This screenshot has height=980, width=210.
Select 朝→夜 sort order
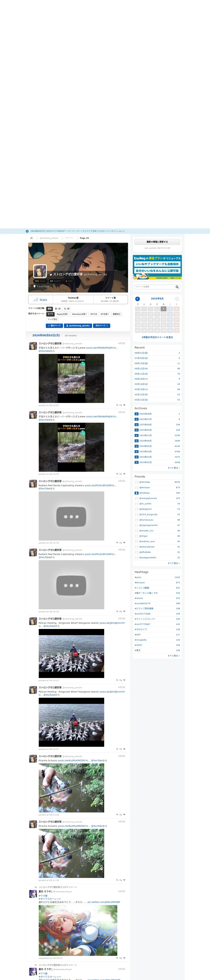58,309
